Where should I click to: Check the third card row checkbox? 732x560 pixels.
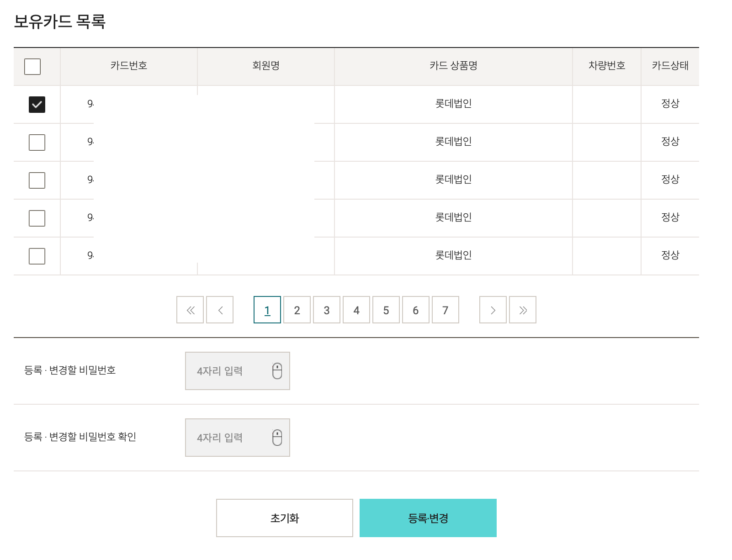click(x=37, y=180)
